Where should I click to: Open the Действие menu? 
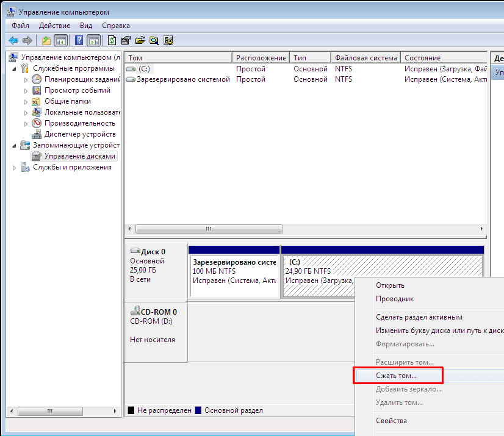pos(55,26)
